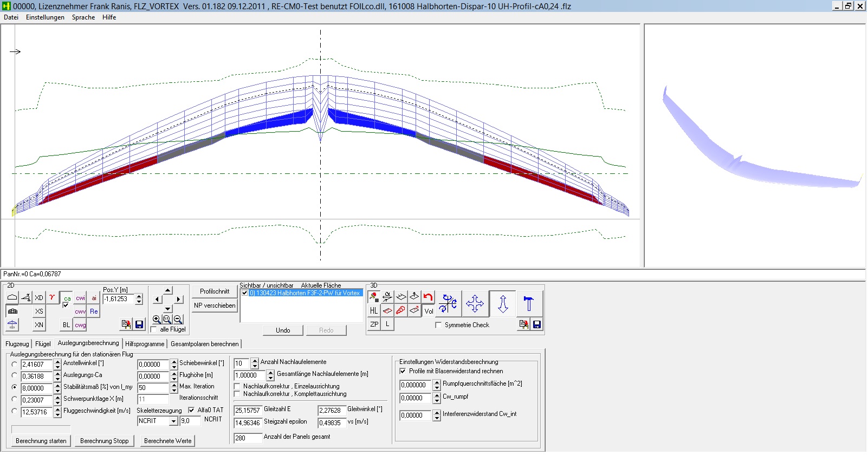This screenshot has height=455, width=868.
Task: Click the Profilschnitt button
Action: [x=215, y=291]
